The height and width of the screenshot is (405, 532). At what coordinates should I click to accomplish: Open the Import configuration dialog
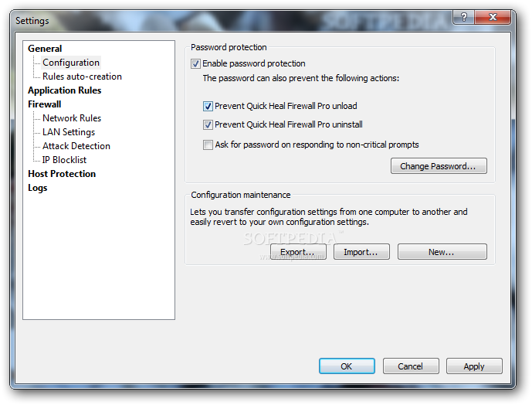click(x=361, y=252)
